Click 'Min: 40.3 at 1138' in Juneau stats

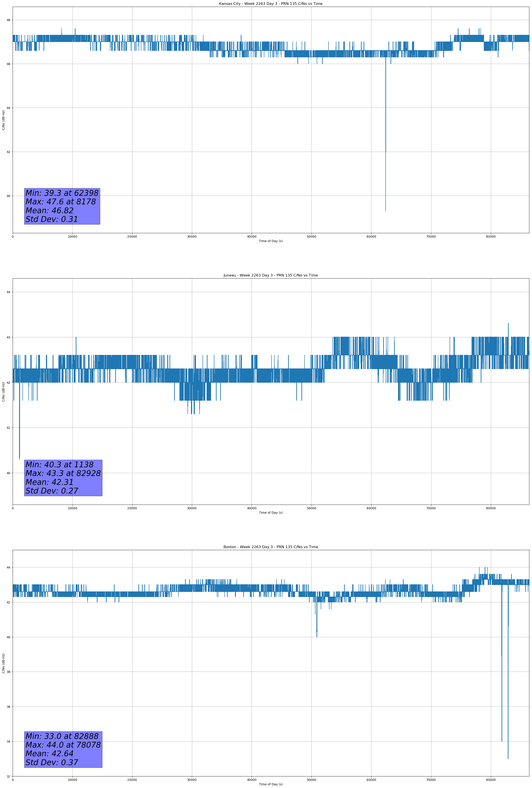60,465
